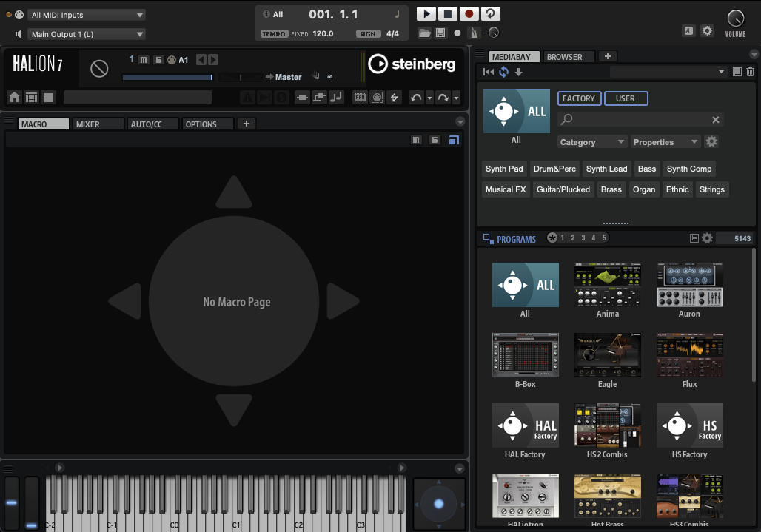The height and width of the screenshot is (532, 761).
Task: Toggle the transport Loop button
Action: 490,14
